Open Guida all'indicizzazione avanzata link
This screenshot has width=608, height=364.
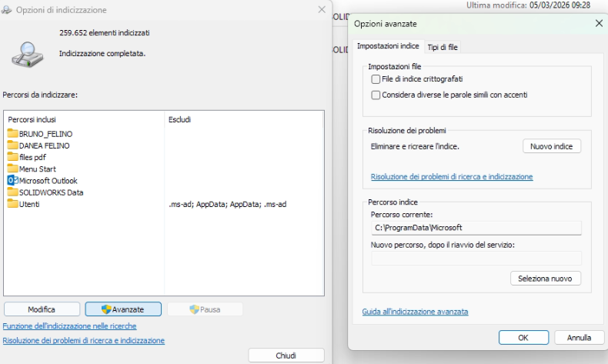click(415, 312)
